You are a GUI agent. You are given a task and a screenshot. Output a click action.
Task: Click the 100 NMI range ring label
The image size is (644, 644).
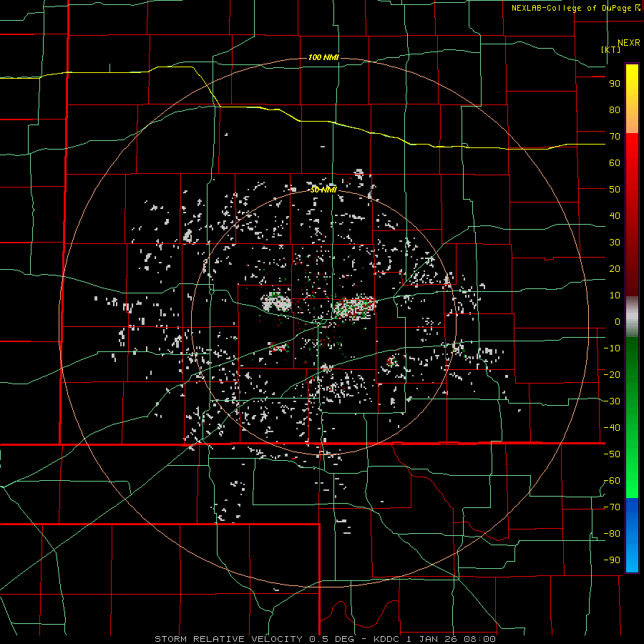point(323,57)
